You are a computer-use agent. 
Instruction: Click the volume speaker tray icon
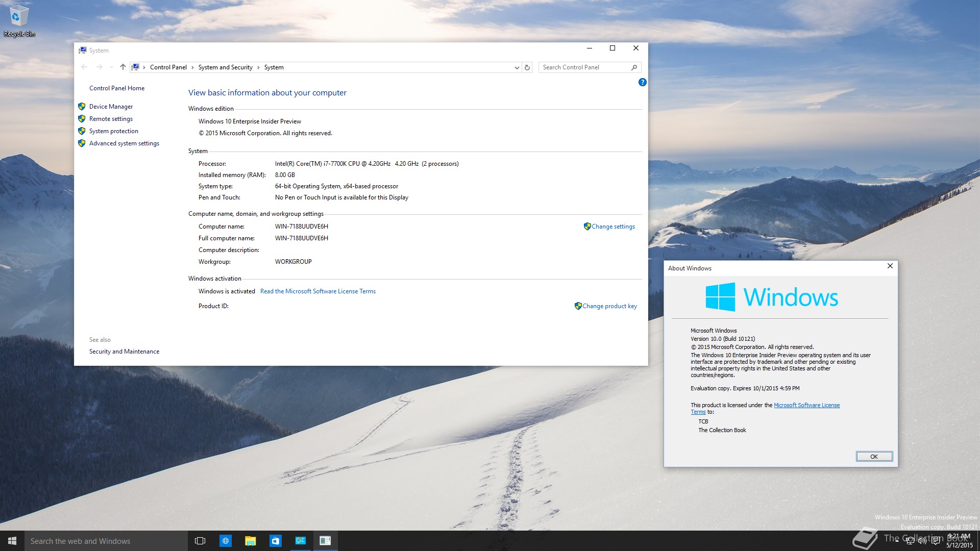(x=922, y=541)
